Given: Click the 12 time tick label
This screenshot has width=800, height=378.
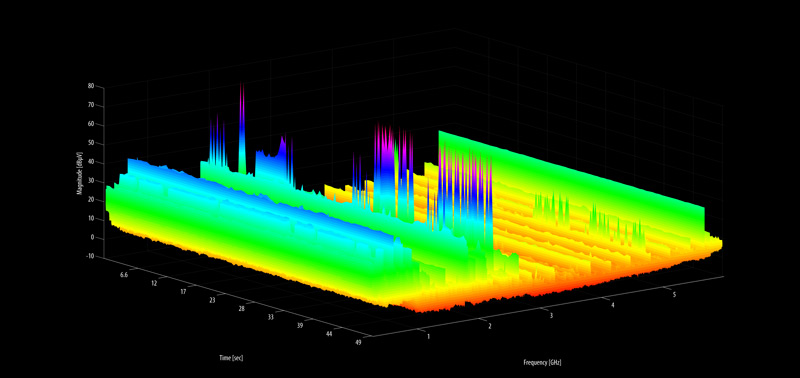Looking at the screenshot, I should 154,283.
